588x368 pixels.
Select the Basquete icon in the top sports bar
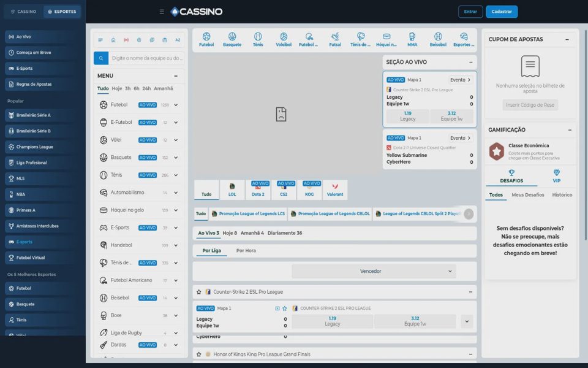coord(232,39)
